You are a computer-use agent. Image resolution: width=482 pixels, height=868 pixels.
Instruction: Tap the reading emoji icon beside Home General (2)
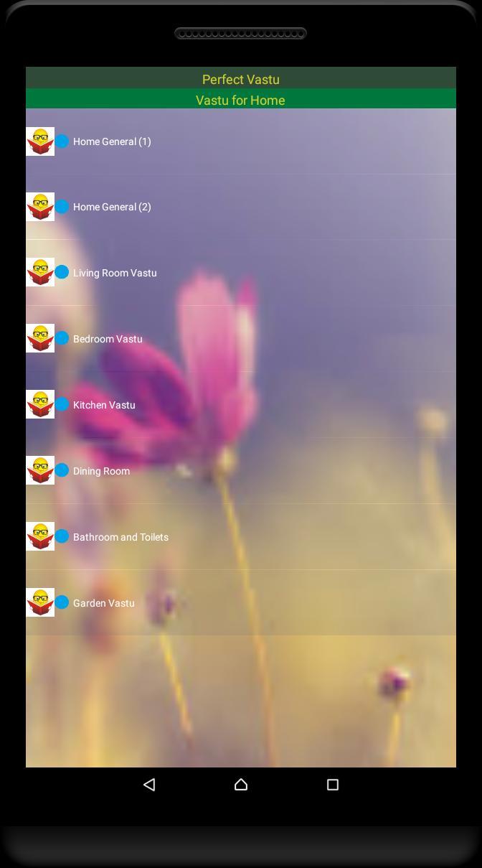click(40, 207)
